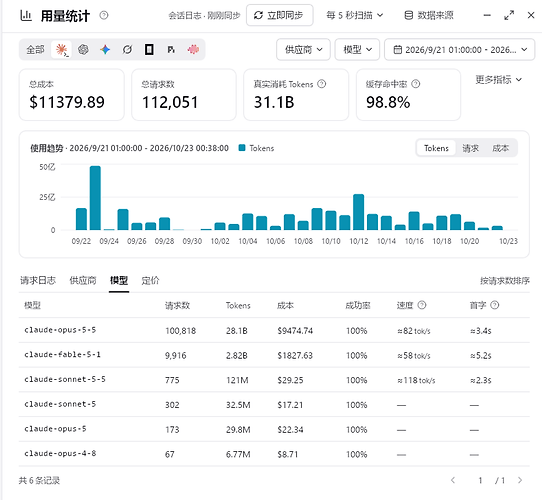
Task: Switch chart to 成本 view
Action: point(501,148)
